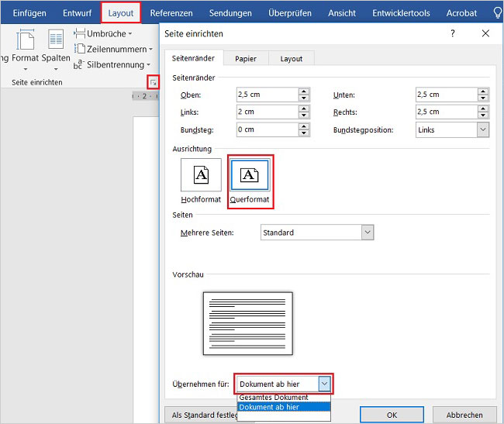Open the Bundstegposition dropdown
This screenshot has height=424, width=504.
click(483, 129)
